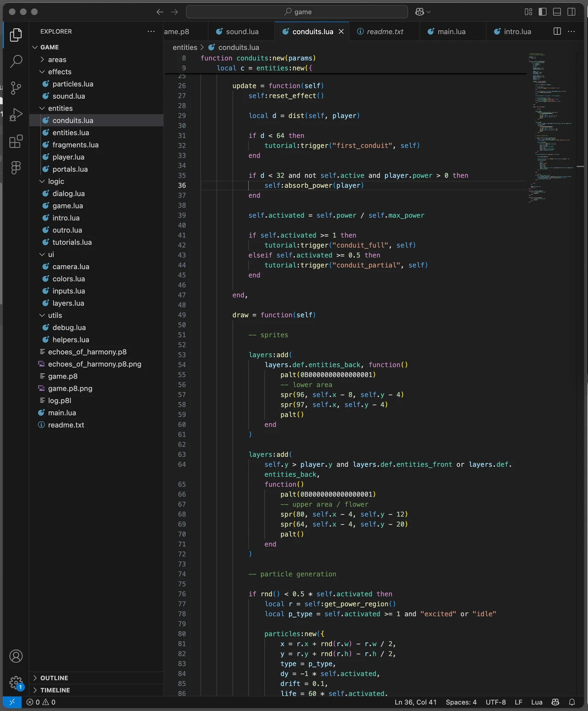Customize layout icon in title bar

(x=528, y=12)
